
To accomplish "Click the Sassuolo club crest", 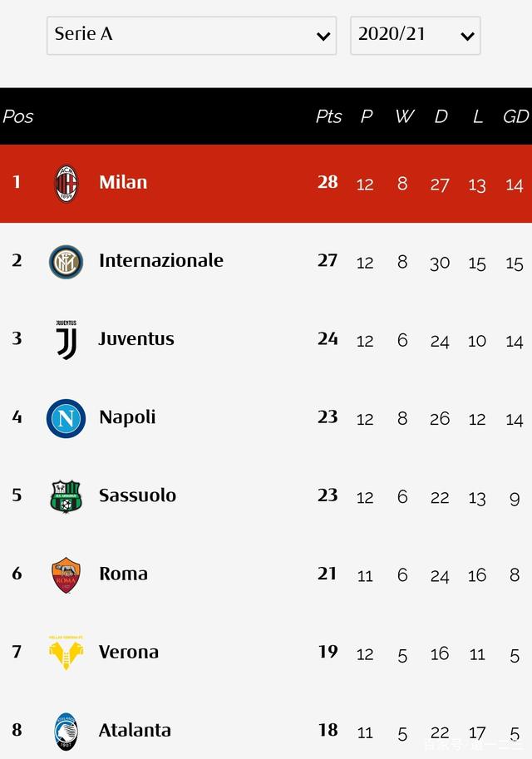I will click(x=66, y=496).
